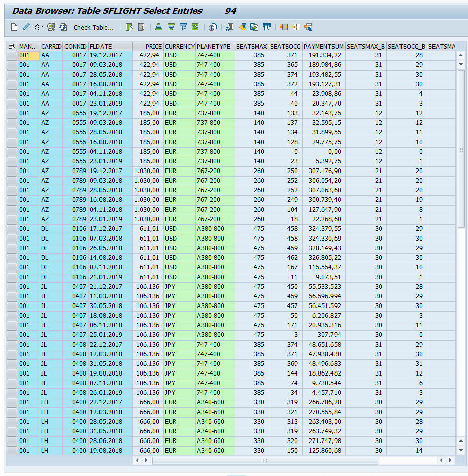Click the Sort Descending icon
This screenshot has height=476, width=468.
click(171, 27)
